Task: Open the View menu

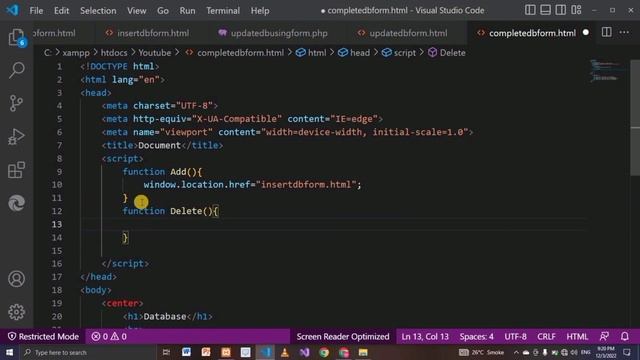Action: [x=136, y=11]
